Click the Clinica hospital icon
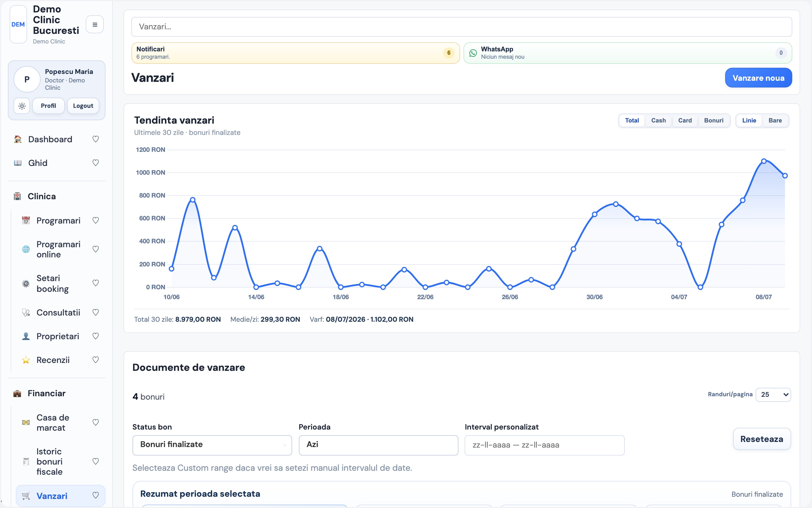812x508 pixels. [17, 196]
